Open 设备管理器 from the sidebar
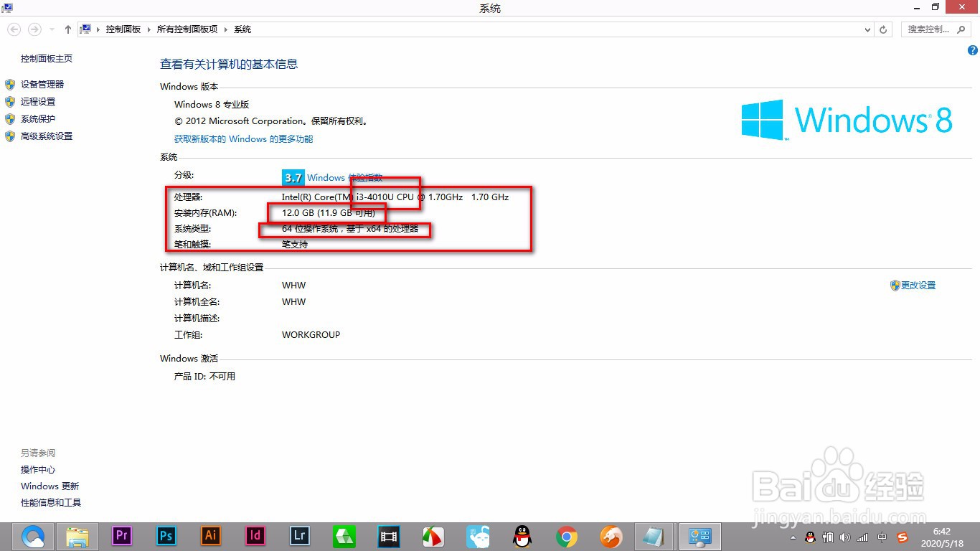The width and height of the screenshot is (980, 551). click(42, 85)
